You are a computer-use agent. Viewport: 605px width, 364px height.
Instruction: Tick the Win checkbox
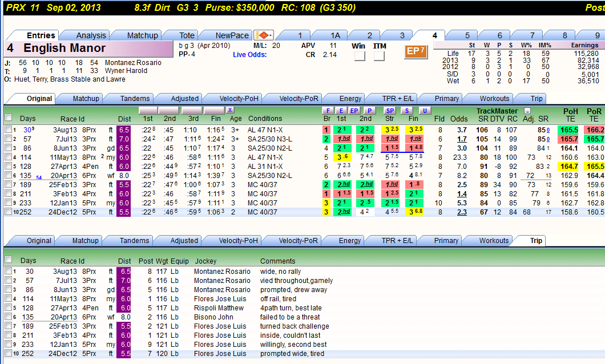(x=360, y=56)
